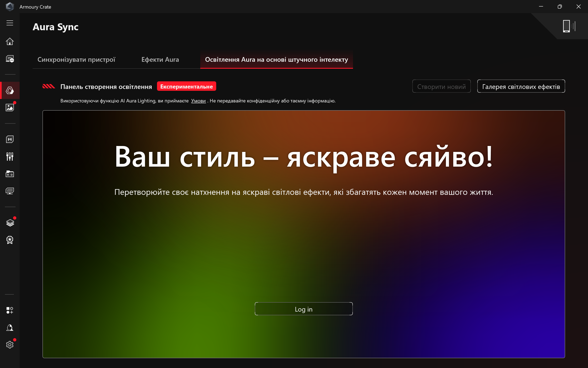Minimize the Armoury Crate window

(541, 7)
